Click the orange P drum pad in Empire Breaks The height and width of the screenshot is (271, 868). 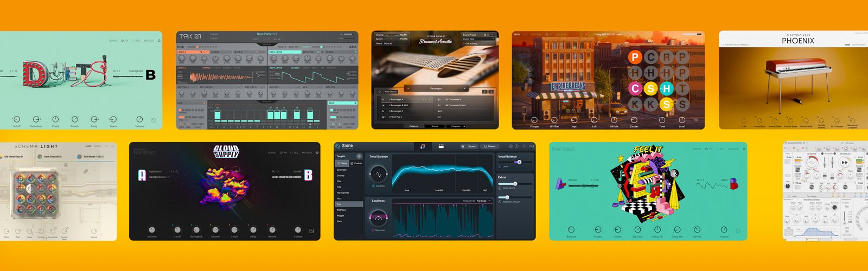635,57
